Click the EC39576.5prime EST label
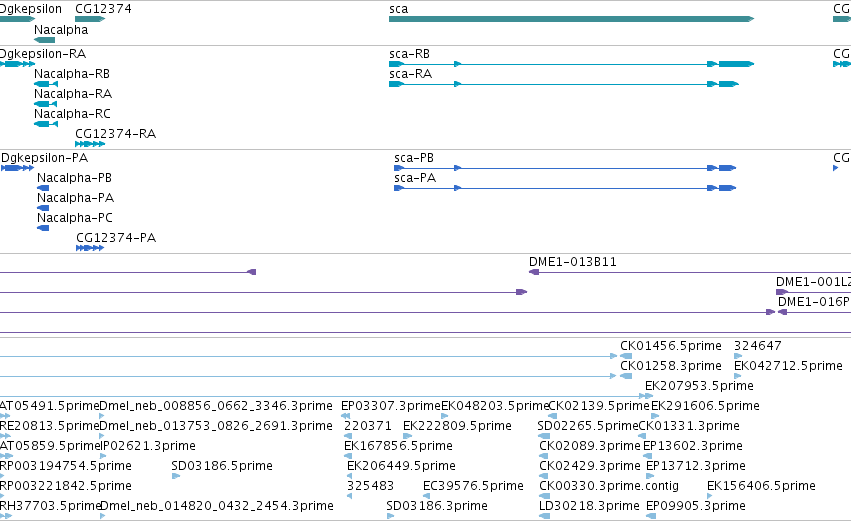The width and height of the screenshot is (851, 521). [x=473, y=487]
